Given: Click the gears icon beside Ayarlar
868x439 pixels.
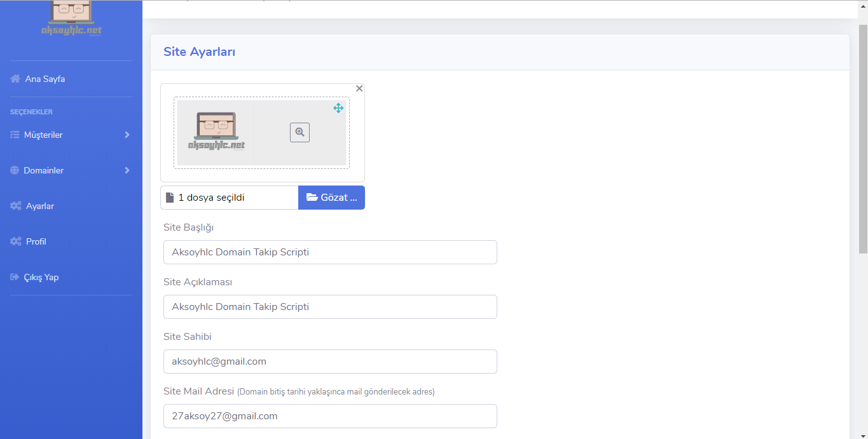Looking at the screenshot, I should [x=16, y=206].
